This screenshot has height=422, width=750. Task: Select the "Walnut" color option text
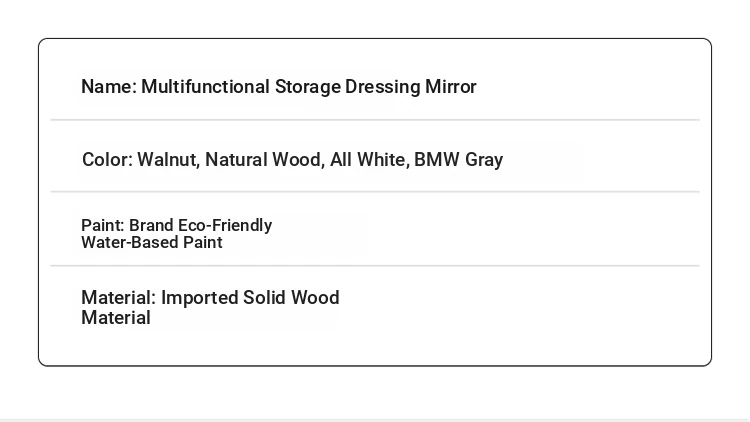[x=168, y=160]
